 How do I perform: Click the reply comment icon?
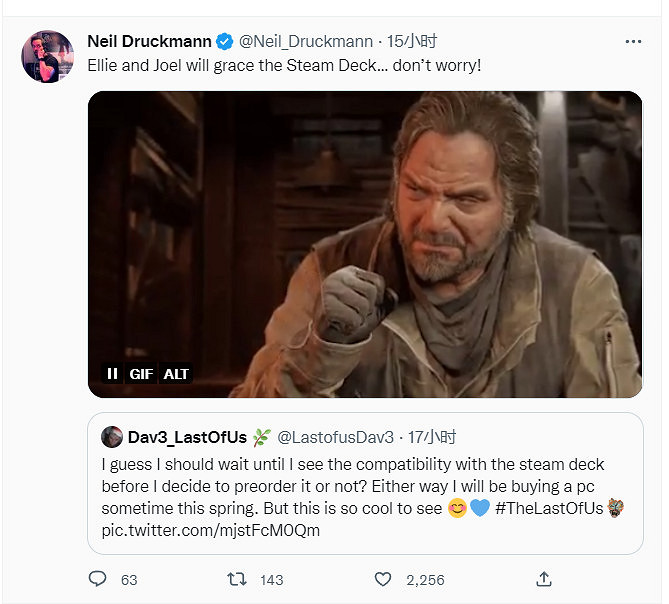click(98, 579)
